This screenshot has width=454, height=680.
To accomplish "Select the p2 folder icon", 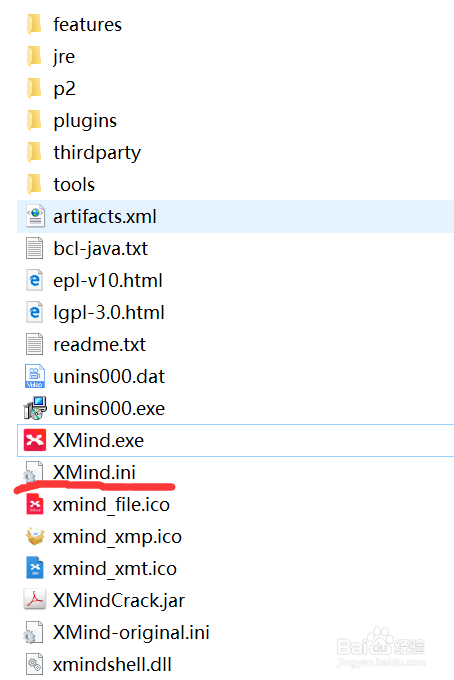I will coord(34,88).
